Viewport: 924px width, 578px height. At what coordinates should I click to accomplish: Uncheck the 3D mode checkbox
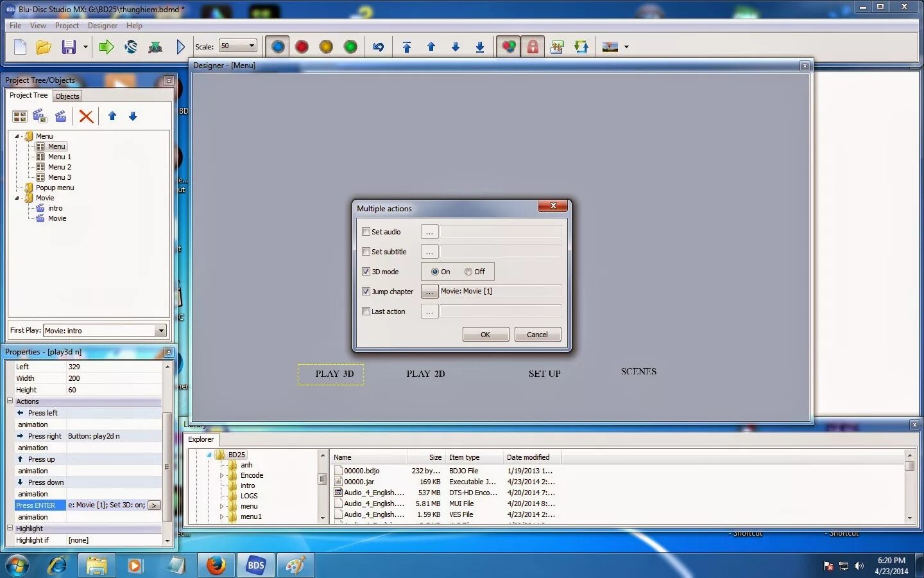tap(366, 272)
